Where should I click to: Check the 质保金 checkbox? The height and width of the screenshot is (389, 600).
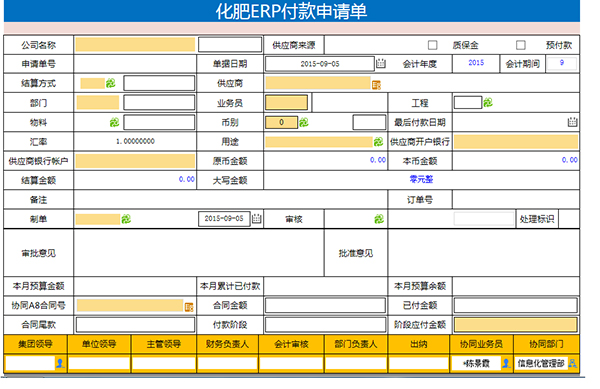pos(432,45)
